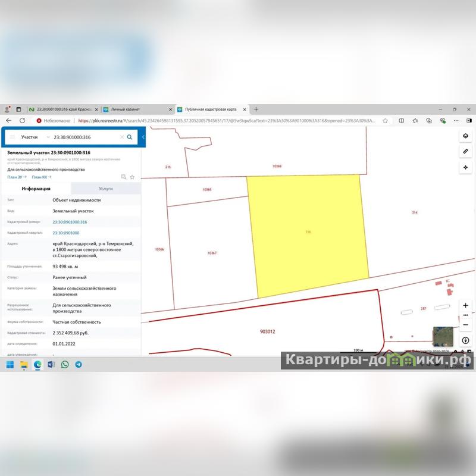Collapse the left info panel
Image resolution: width=476 pixels, height=476 pixels.
[x=143, y=137]
